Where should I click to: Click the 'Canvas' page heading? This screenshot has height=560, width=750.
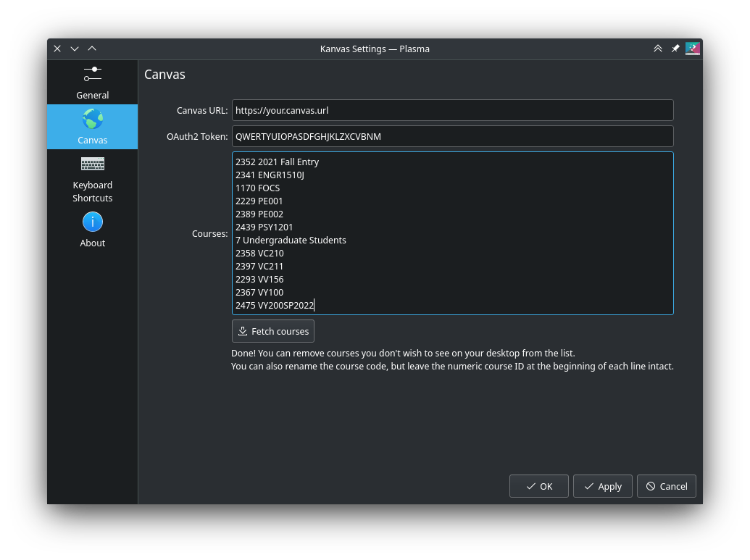coord(164,74)
